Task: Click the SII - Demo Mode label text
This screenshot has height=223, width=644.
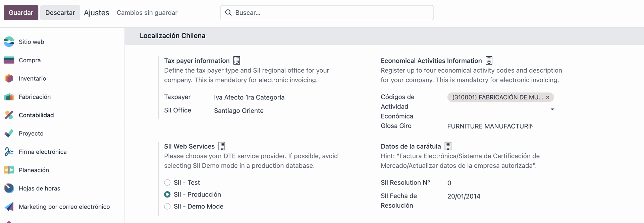Action: coord(199,206)
